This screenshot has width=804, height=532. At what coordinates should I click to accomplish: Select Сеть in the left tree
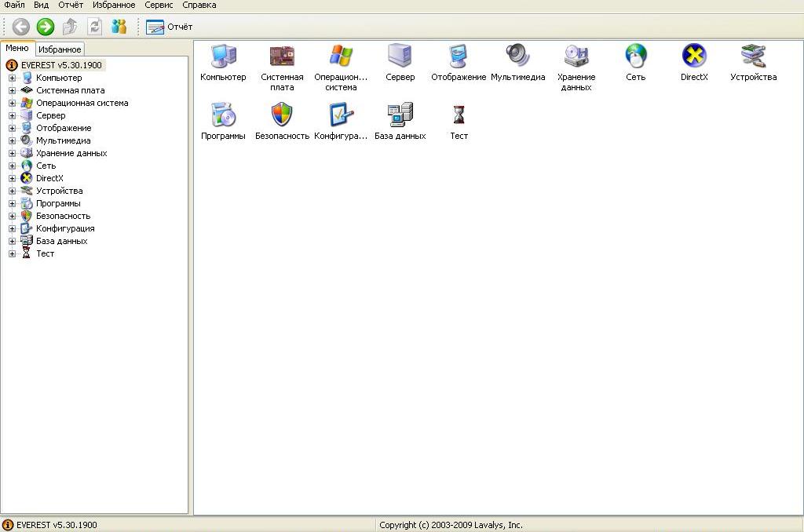coord(46,166)
